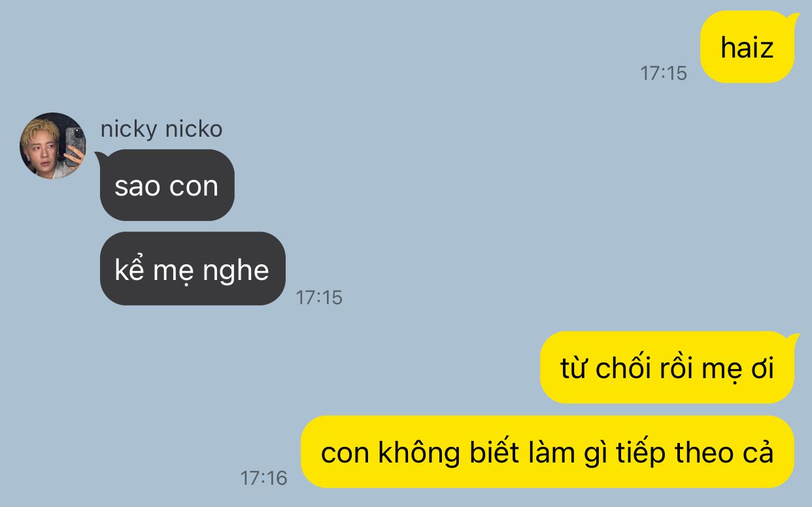
Task: Select the yellow "haiz" message bubble
Action: (x=747, y=47)
